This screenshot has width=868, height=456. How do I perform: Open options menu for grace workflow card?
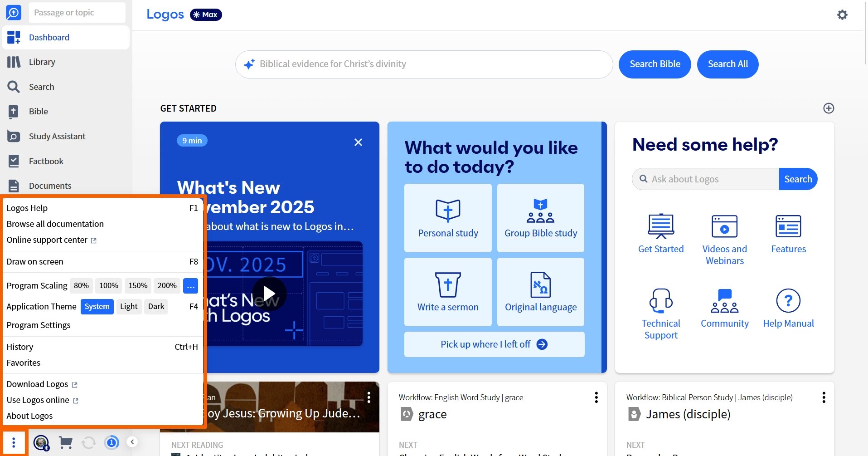click(x=596, y=397)
